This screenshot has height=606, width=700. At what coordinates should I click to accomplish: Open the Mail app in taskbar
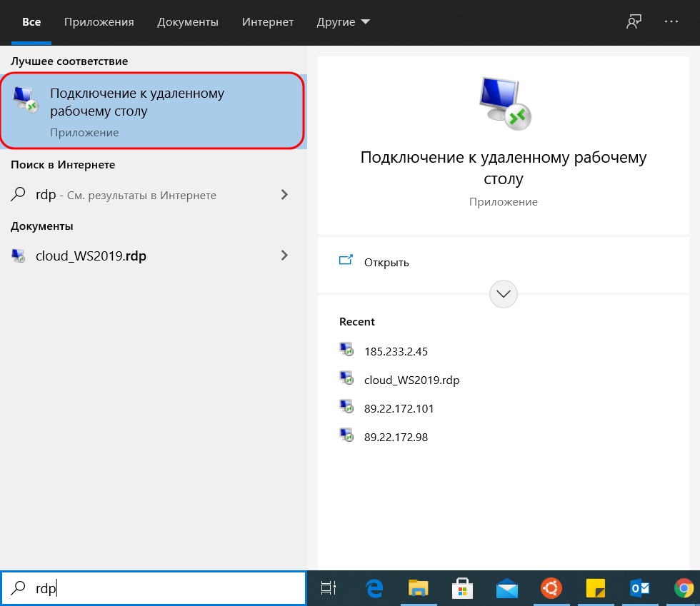(506, 588)
